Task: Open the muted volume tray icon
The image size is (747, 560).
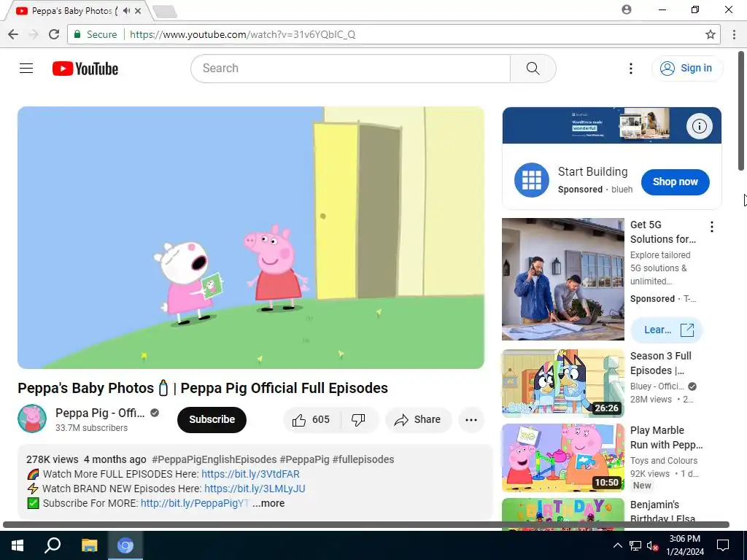Action: 653,545
